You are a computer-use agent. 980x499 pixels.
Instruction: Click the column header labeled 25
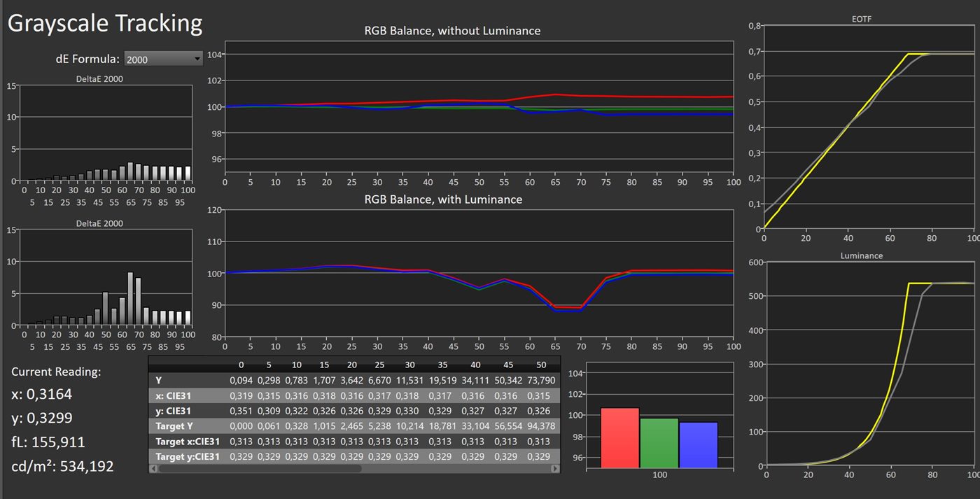point(378,365)
